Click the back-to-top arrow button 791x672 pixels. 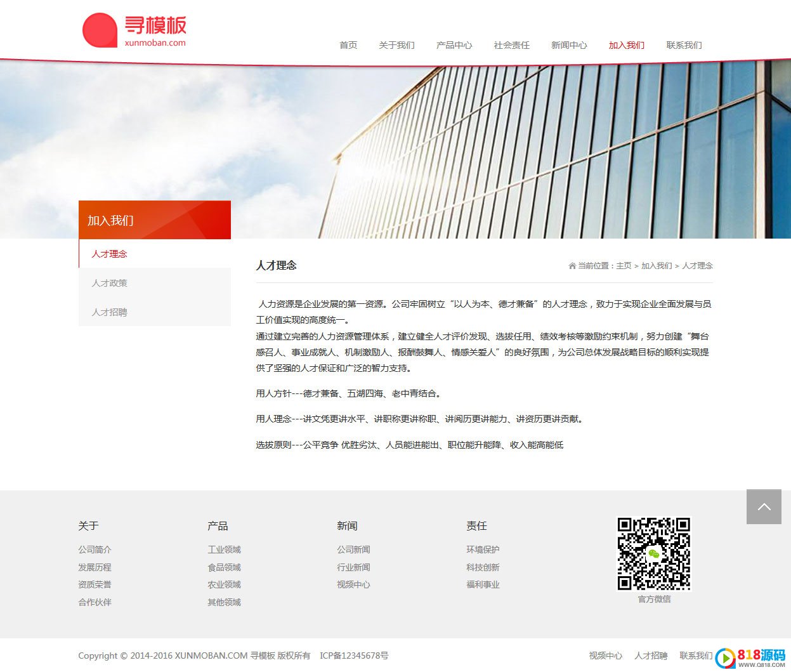(764, 506)
